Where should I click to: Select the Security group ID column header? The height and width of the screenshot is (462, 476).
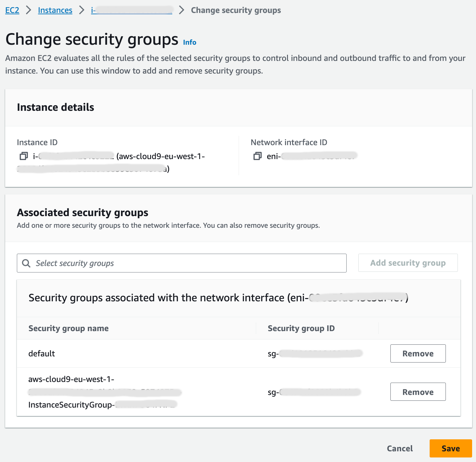pyautogui.click(x=301, y=328)
